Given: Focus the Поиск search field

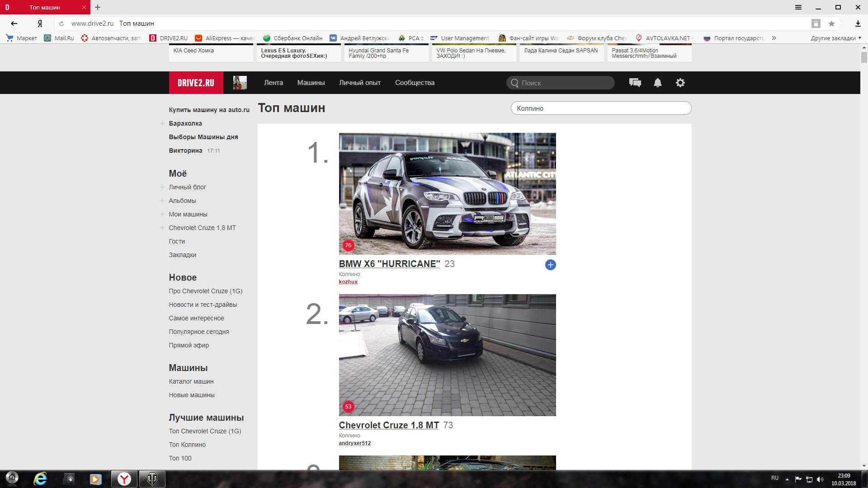Looking at the screenshot, I should (561, 83).
